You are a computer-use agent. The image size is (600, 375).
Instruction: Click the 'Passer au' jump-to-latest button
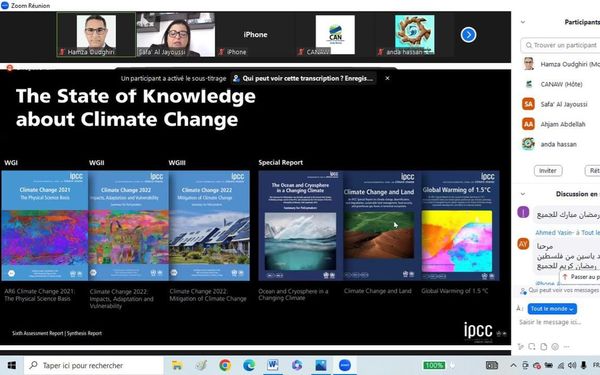coord(580,277)
